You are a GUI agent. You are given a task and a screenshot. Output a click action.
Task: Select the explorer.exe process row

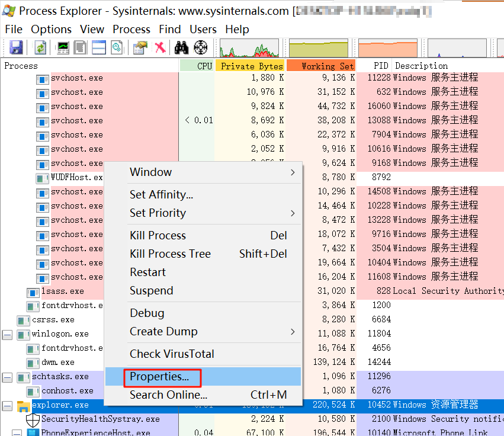pos(252,405)
